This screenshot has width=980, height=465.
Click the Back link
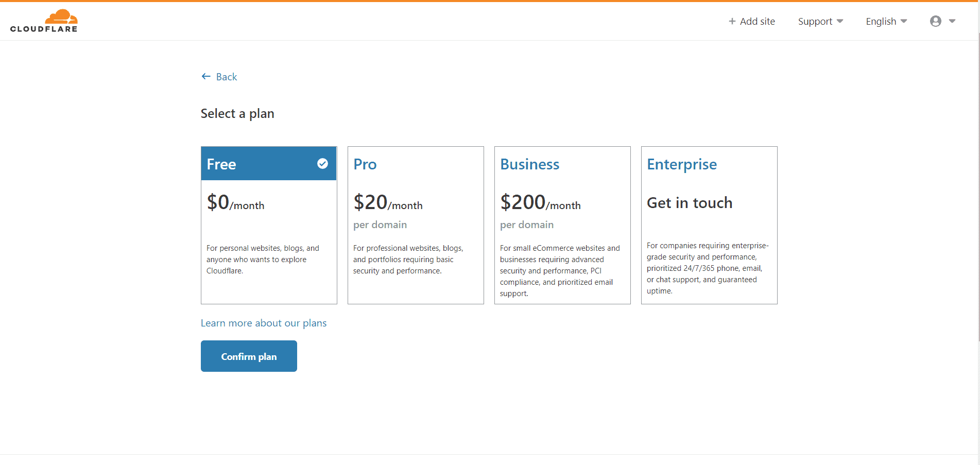point(219,77)
